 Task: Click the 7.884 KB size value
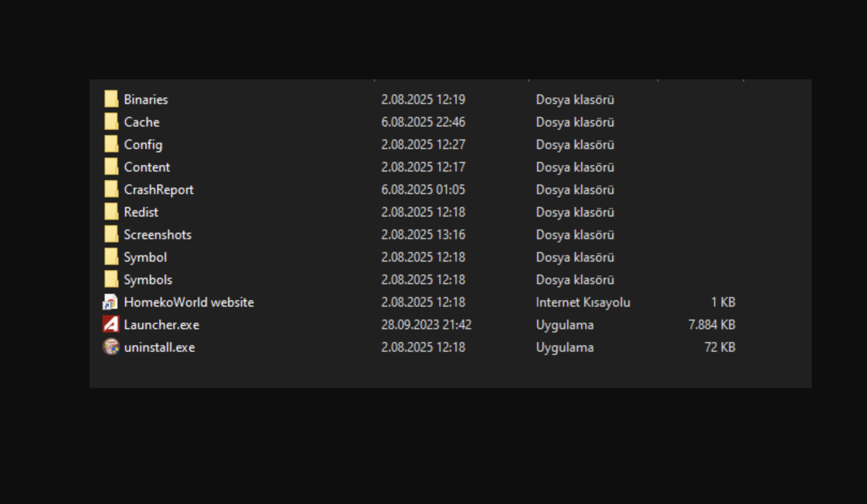point(712,325)
